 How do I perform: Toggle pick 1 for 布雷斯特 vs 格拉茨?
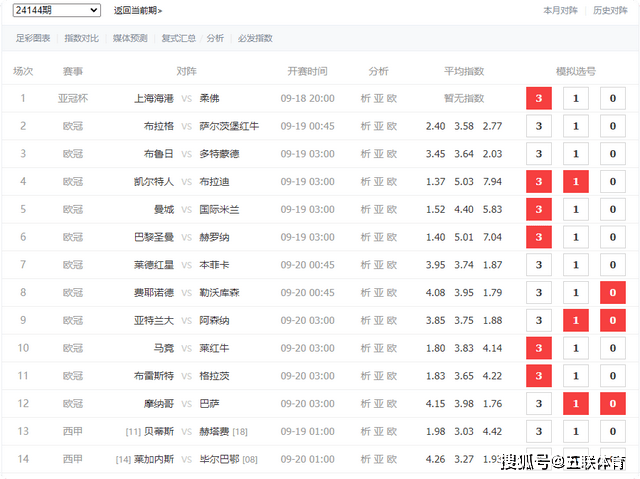pos(576,376)
